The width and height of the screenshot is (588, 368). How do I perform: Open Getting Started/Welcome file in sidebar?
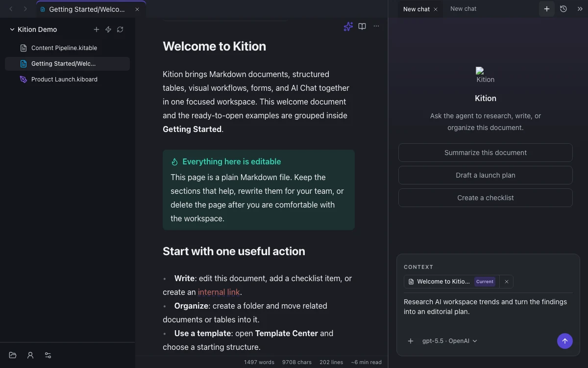click(x=67, y=64)
